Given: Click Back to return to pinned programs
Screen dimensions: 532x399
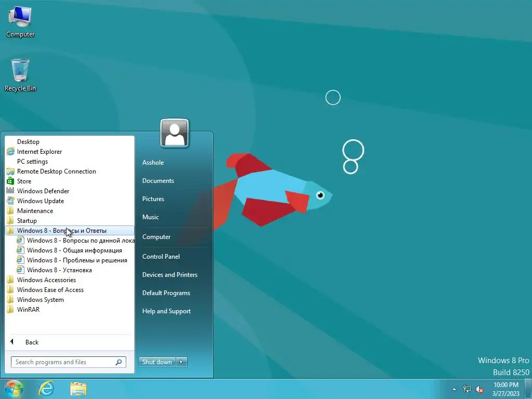Looking at the screenshot, I should (70, 342).
